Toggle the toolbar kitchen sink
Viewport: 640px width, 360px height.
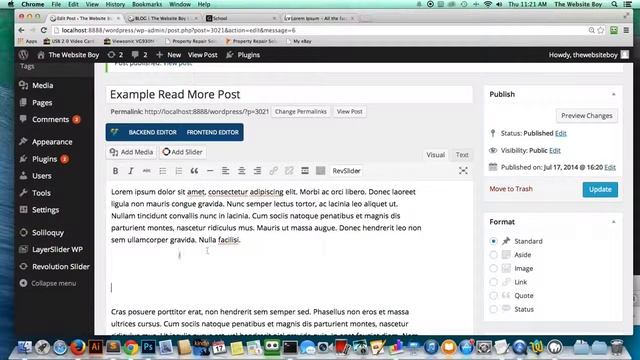[x=320, y=171]
